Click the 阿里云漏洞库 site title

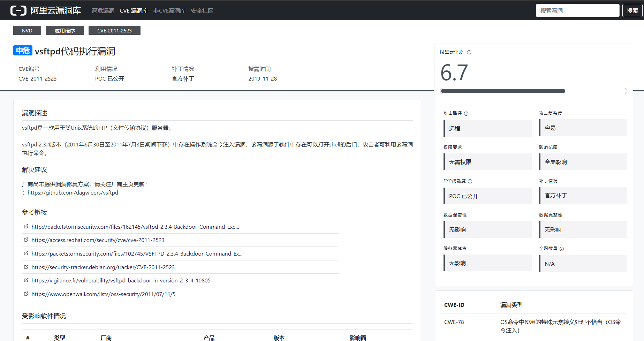56,10
